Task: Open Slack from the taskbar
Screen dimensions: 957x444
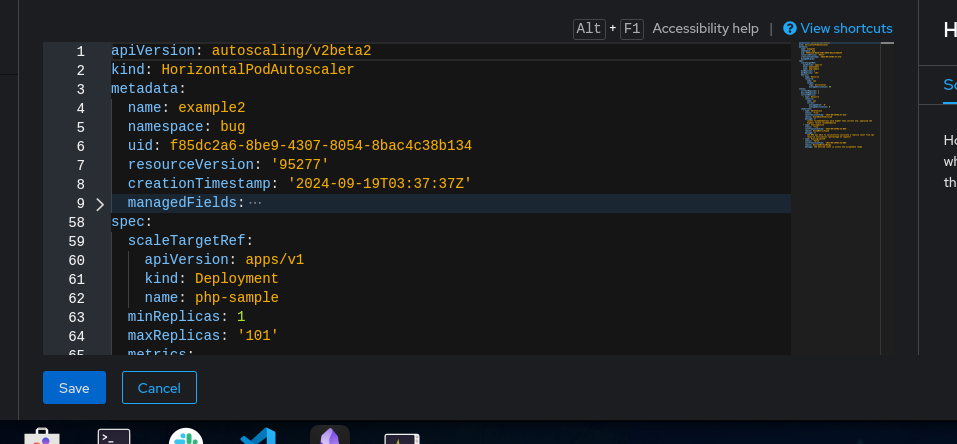Action: [x=185, y=438]
